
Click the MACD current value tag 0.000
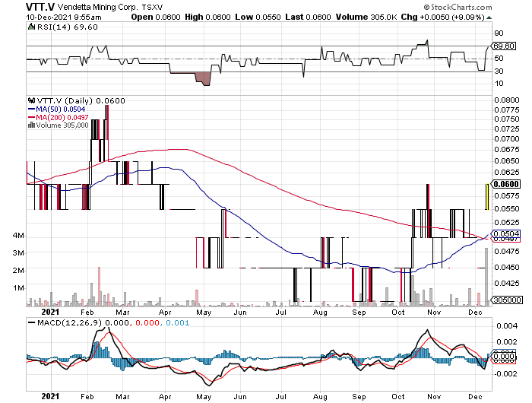(504, 357)
